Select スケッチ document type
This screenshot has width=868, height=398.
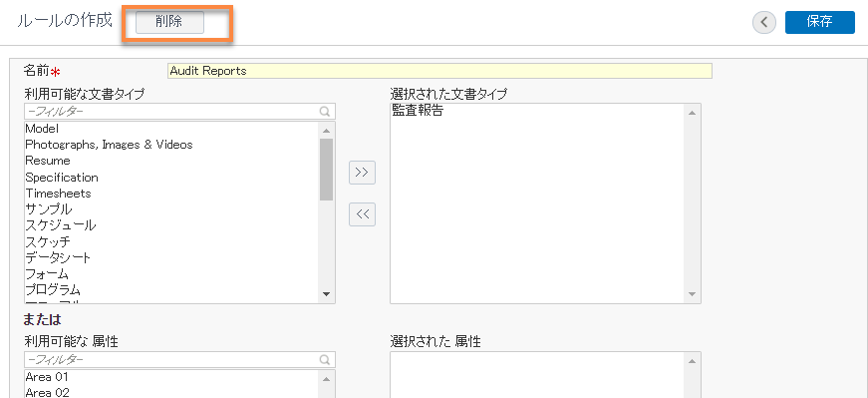(x=171, y=241)
